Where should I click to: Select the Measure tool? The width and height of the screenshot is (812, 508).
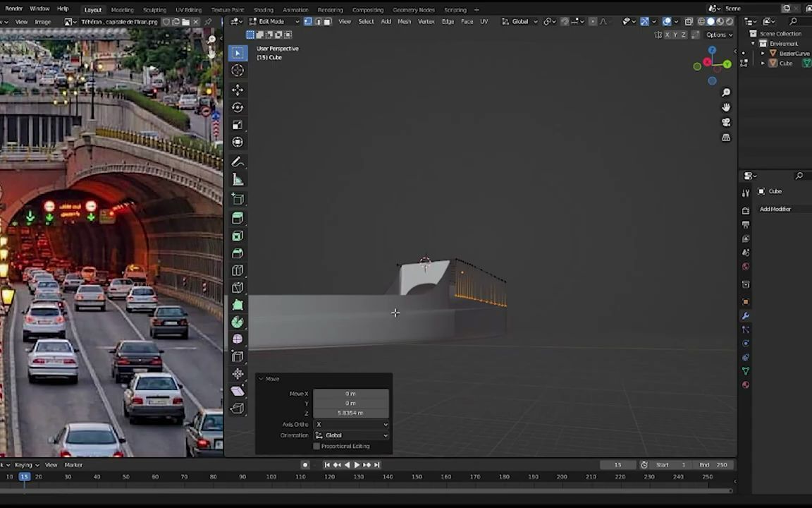pyautogui.click(x=238, y=180)
